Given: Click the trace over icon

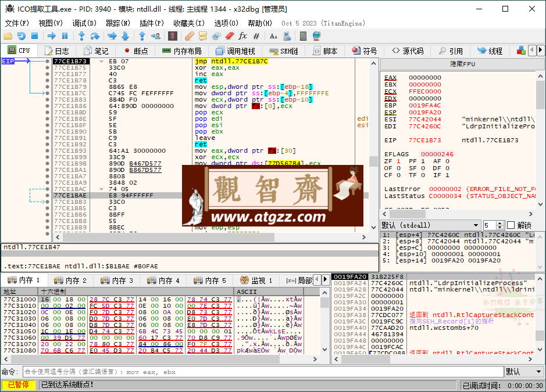Looking at the screenshot, I should (126, 36).
